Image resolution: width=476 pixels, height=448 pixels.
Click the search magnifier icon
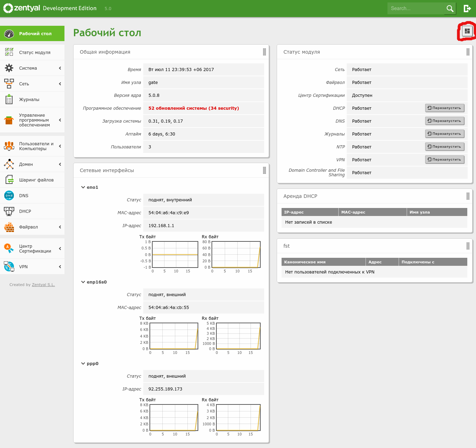click(x=450, y=8)
